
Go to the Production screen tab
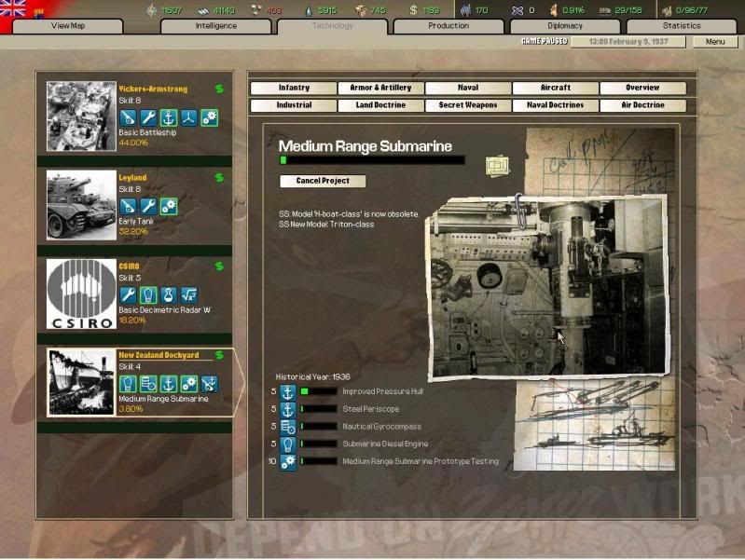(448, 26)
